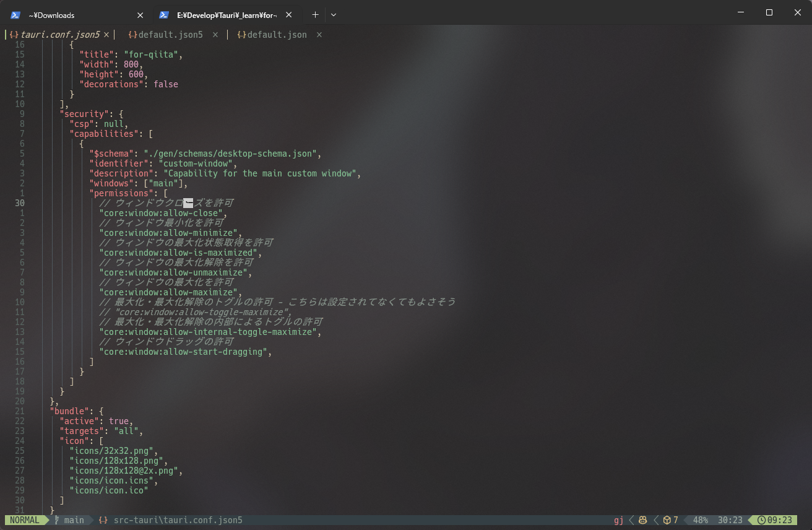
Task: Click the 30:23 cursor position indicator
Action: point(730,520)
